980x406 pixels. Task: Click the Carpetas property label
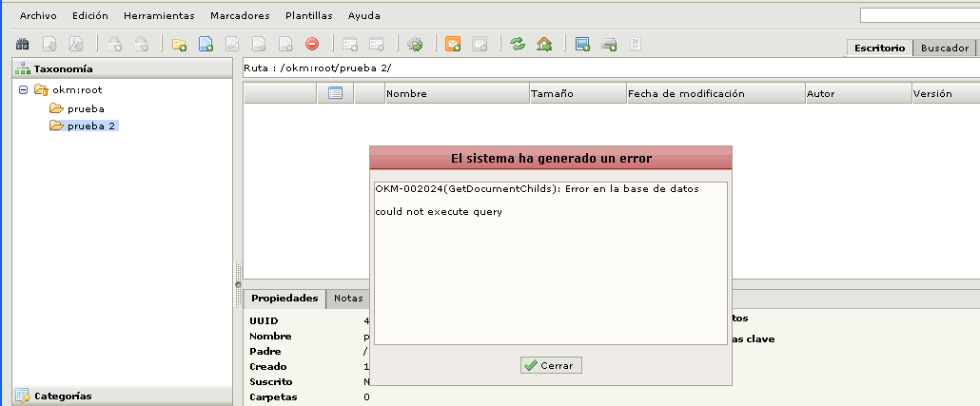click(273, 396)
